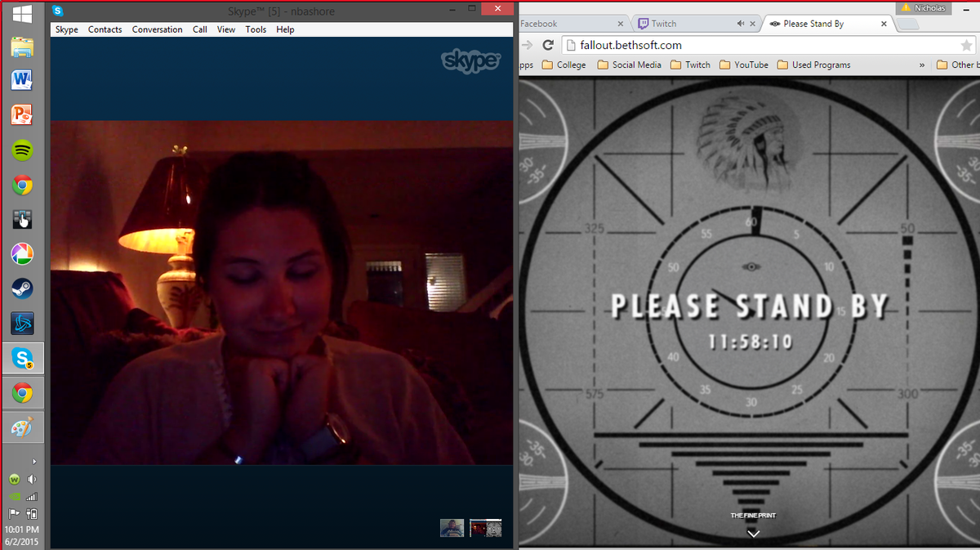Go forward in Chrome history
This screenshot has width=980, height=550.
(527, 45)
